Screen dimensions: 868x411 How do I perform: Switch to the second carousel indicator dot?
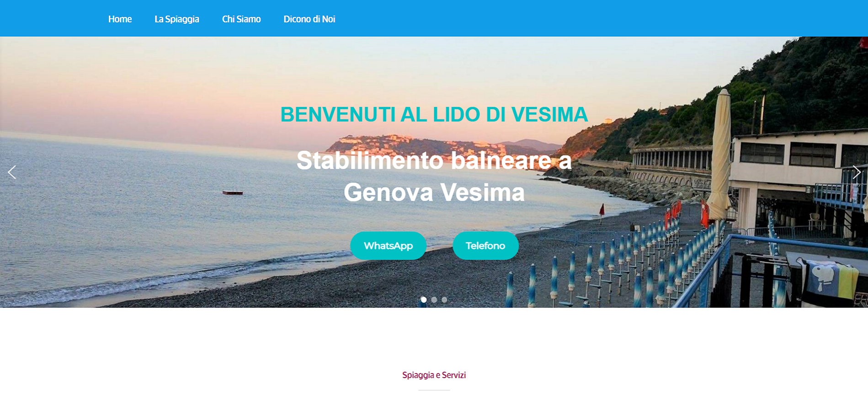click(x=434, y=300)
